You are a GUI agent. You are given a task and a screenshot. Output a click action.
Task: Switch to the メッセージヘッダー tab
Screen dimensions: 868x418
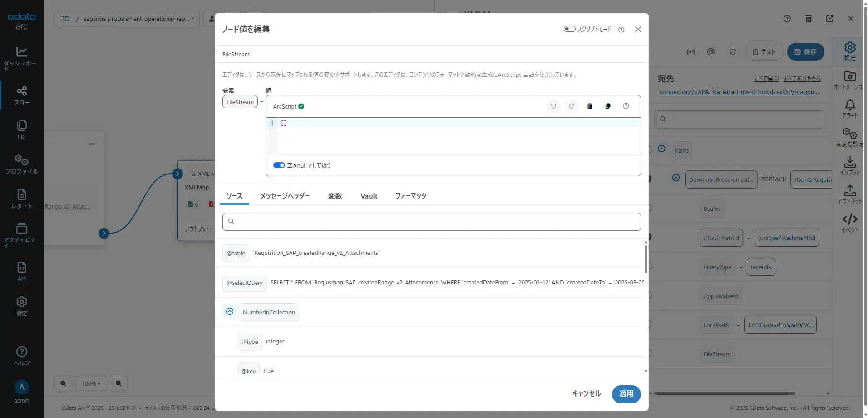point(285,196)
